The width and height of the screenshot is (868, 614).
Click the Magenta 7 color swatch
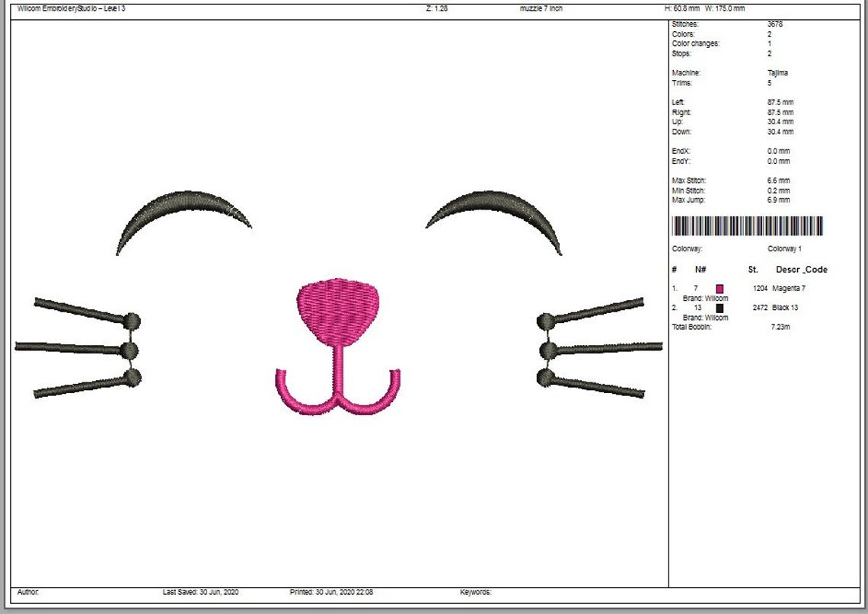click(719, 289)
